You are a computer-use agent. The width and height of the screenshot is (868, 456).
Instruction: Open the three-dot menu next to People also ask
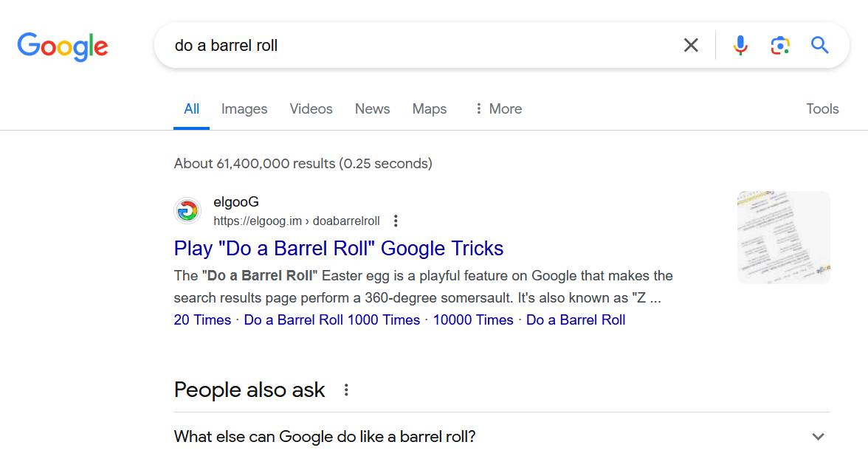[346, 390]
